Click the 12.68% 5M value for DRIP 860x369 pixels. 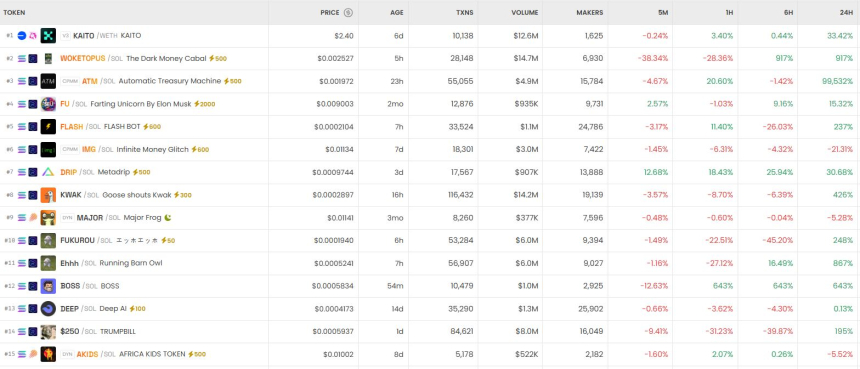pyautogui.click(x=656, y=172)
